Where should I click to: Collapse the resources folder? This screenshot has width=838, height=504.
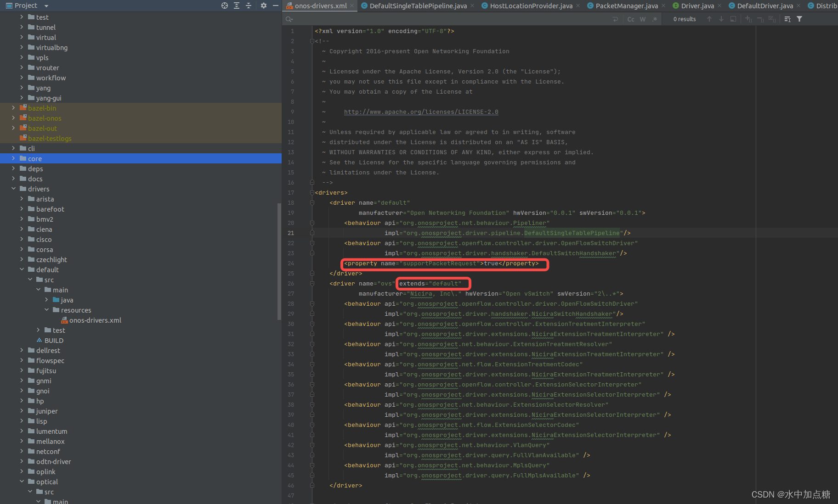(46, 310)
